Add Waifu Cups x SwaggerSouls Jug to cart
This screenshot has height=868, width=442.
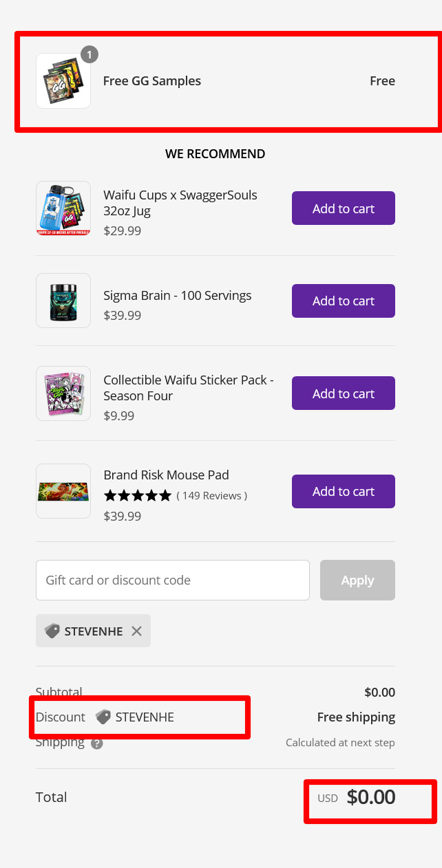[x=343, y=208]
